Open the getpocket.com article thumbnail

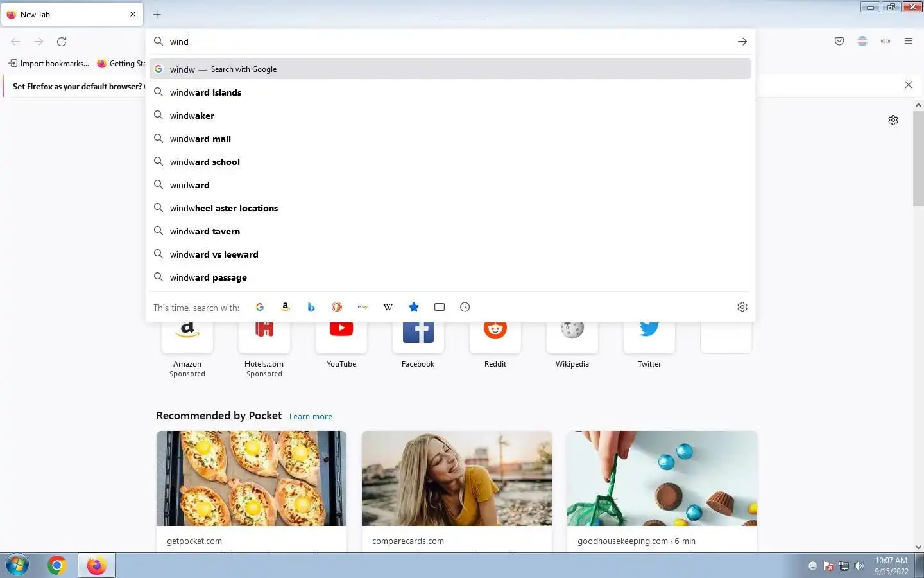pos(252,478)
